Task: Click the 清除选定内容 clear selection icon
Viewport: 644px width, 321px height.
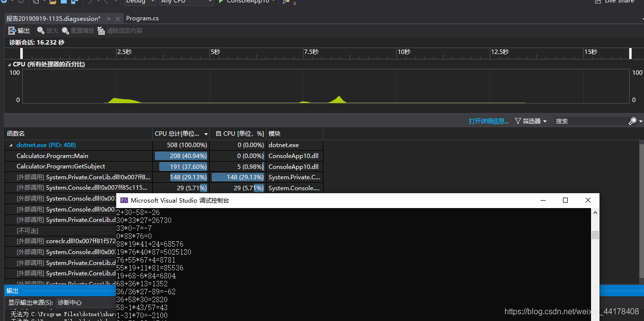Action: [x=101, y=31]
